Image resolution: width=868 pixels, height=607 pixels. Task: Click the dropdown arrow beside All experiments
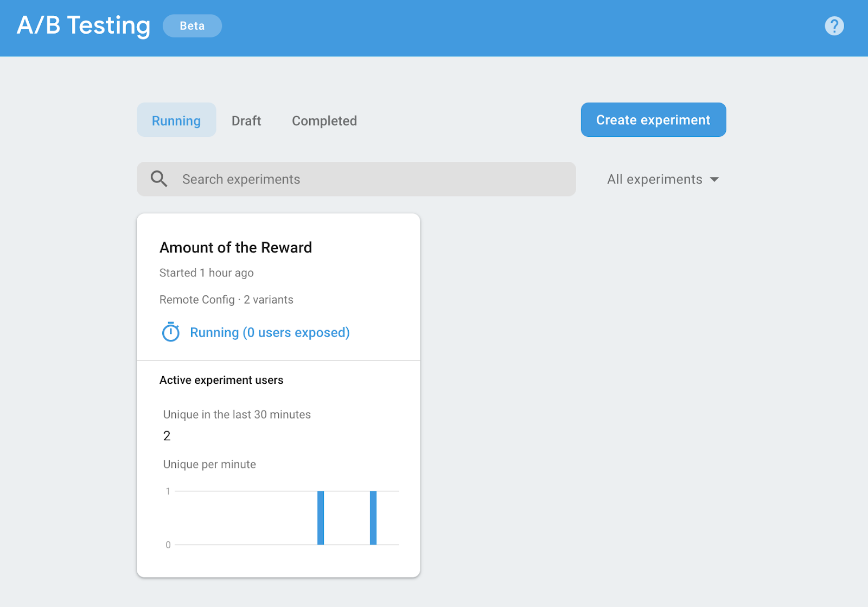[x=714, y=180]
